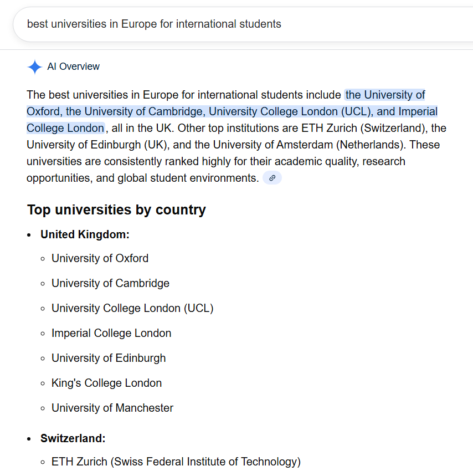Click 'University of Oxford' list item
The height and width of the screenshot is (476, 473).
100,258
